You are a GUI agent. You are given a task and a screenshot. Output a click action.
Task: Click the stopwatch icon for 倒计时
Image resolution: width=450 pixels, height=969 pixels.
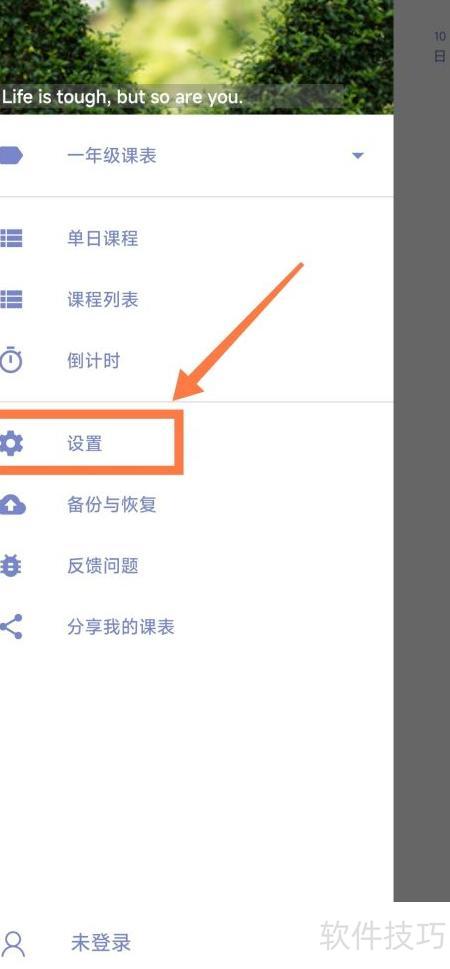pyautogui.click(x=11, y=360)
